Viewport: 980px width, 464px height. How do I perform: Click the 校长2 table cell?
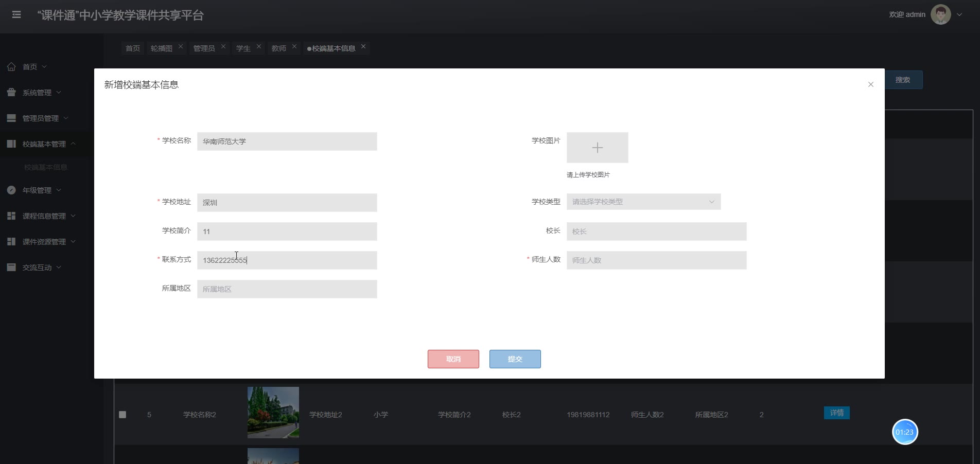point(512,415)
